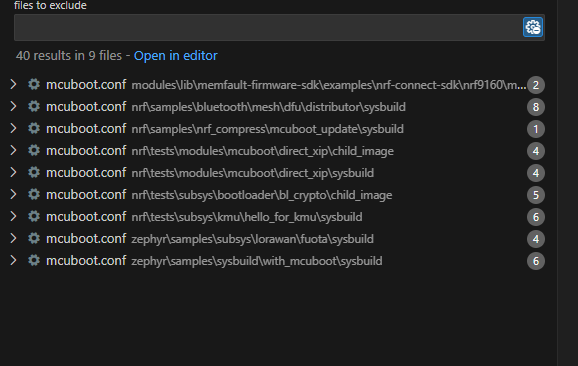Expand the with_mcuboot sysbuild result

tap(13, 261)
